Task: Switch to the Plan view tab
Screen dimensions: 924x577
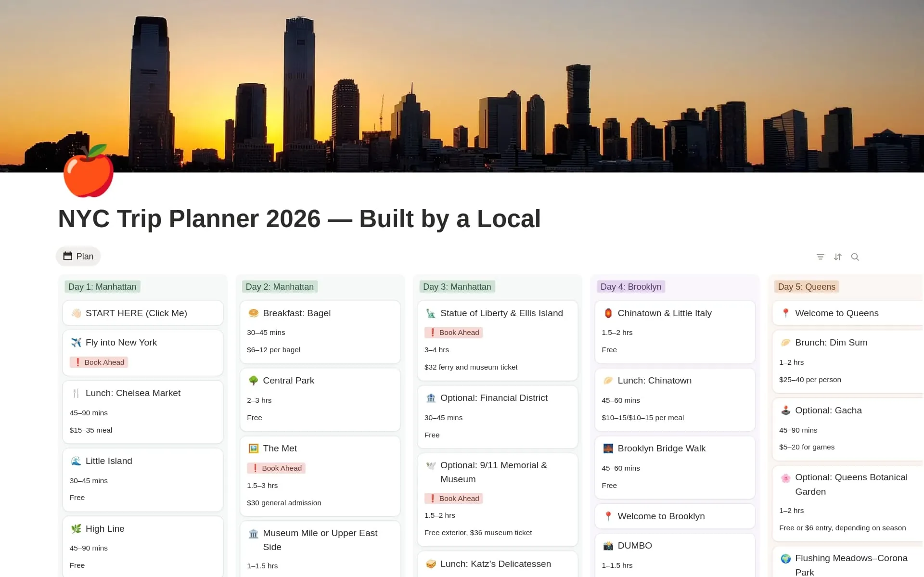Action: tap(78, 256)
